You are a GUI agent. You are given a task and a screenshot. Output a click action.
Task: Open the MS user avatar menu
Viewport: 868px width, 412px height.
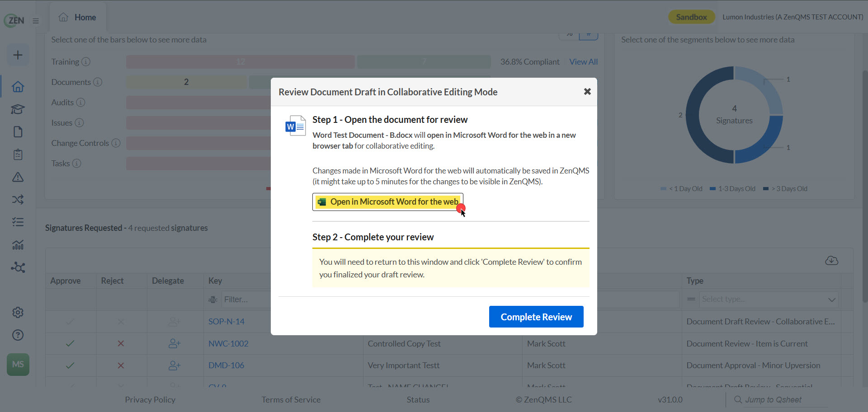[18, 365]
